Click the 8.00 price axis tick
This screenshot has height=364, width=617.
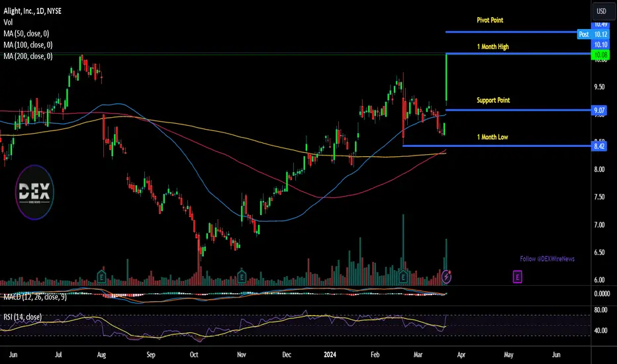click(599, 169)
